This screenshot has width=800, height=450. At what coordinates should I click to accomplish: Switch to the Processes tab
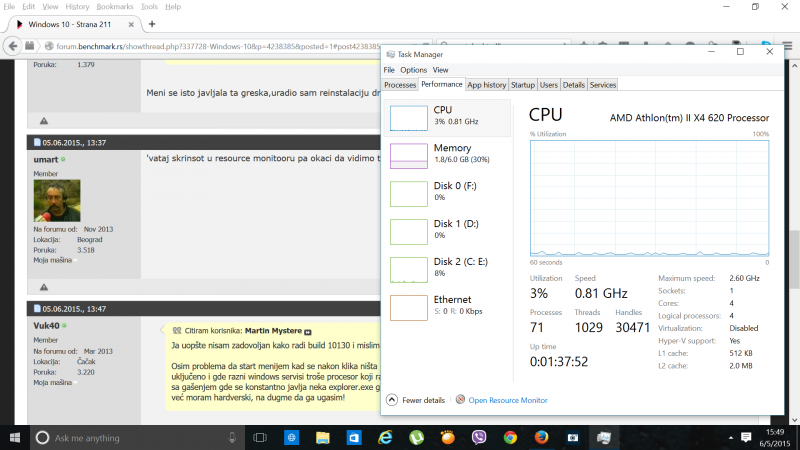400,85
